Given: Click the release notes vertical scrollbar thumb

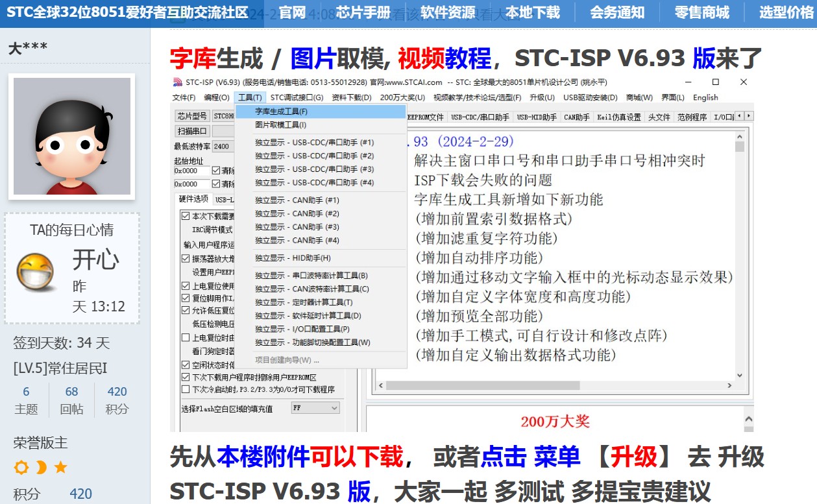Looking at the screenshot, I should pyautogui.click(x=740, y=147).
